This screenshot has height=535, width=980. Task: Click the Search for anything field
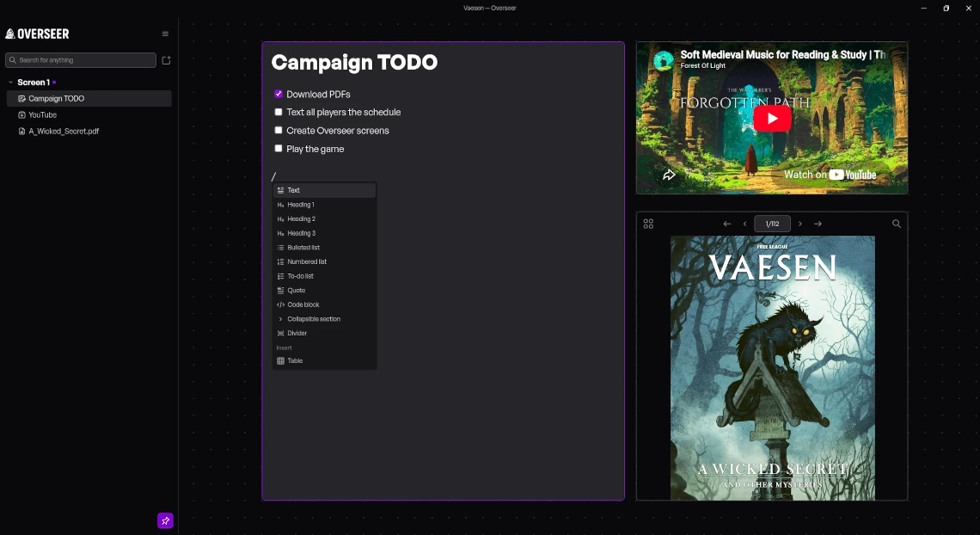81,60
